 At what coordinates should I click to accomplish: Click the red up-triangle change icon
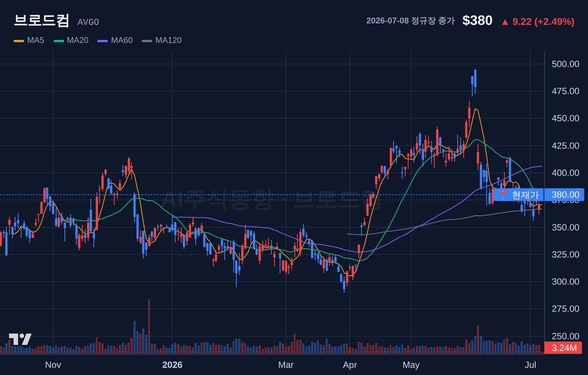505,22
